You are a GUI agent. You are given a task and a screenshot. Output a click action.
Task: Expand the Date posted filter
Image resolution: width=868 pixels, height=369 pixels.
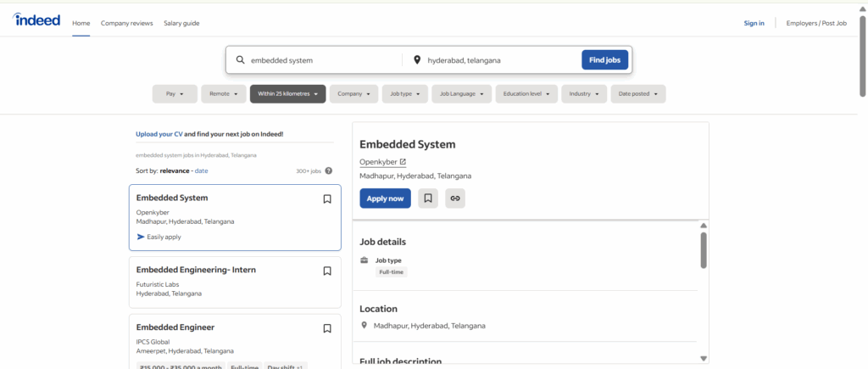pos(637,94)
